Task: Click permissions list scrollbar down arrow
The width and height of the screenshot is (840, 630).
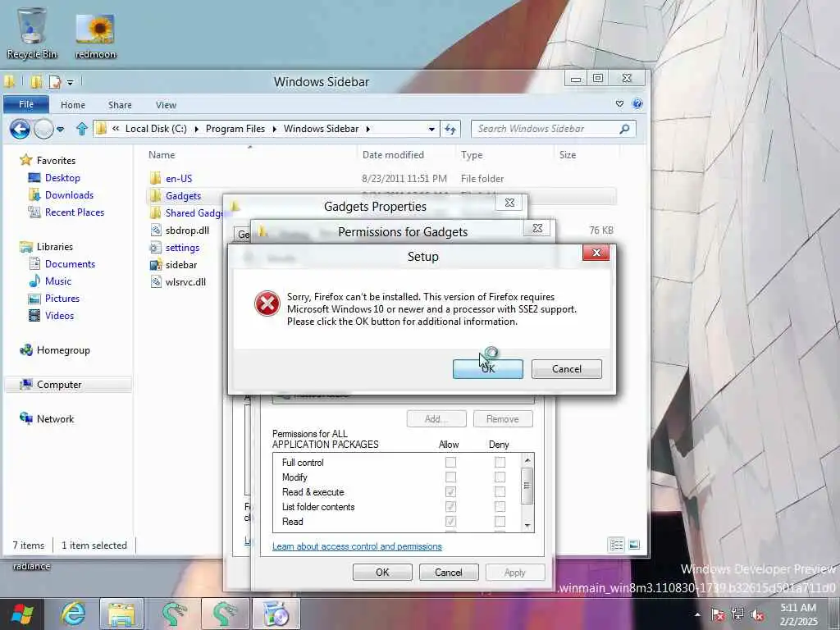Action: 527,526
